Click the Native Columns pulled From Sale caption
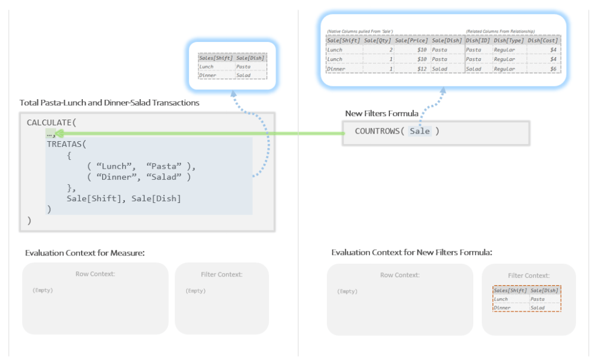Screen dimensions: 597x364 (360, 31)
